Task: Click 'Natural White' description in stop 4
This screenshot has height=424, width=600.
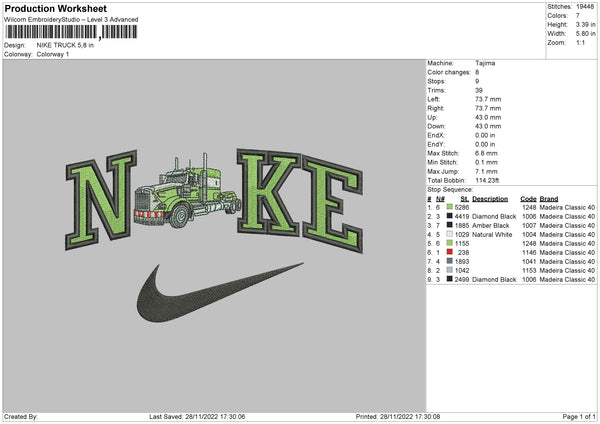Action: [492, 235]
